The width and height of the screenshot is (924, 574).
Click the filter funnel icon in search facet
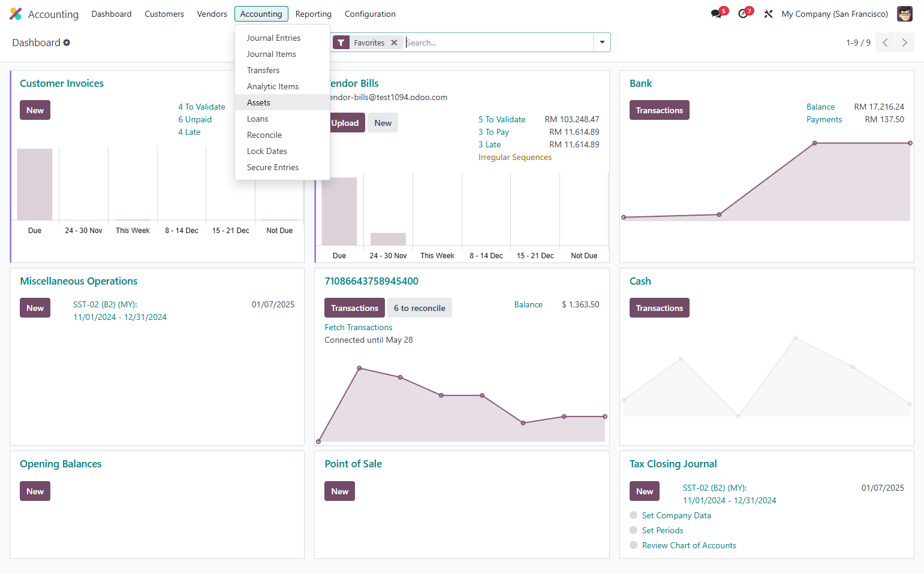pyautogui.click(x=341, y=43)
